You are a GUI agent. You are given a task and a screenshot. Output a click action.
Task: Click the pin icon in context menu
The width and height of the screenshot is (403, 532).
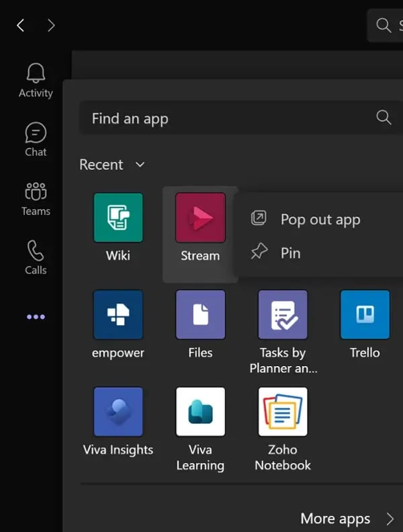pos(259,251)
